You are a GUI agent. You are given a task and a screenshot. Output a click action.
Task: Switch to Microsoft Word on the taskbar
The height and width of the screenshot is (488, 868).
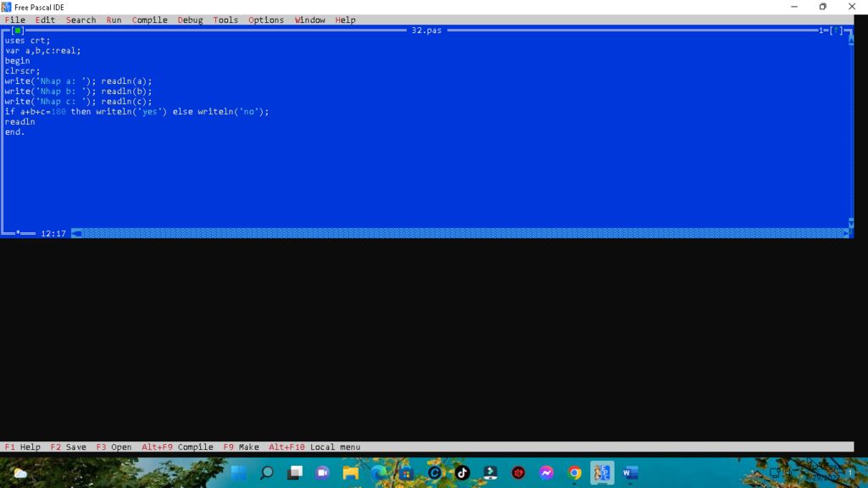630,473
